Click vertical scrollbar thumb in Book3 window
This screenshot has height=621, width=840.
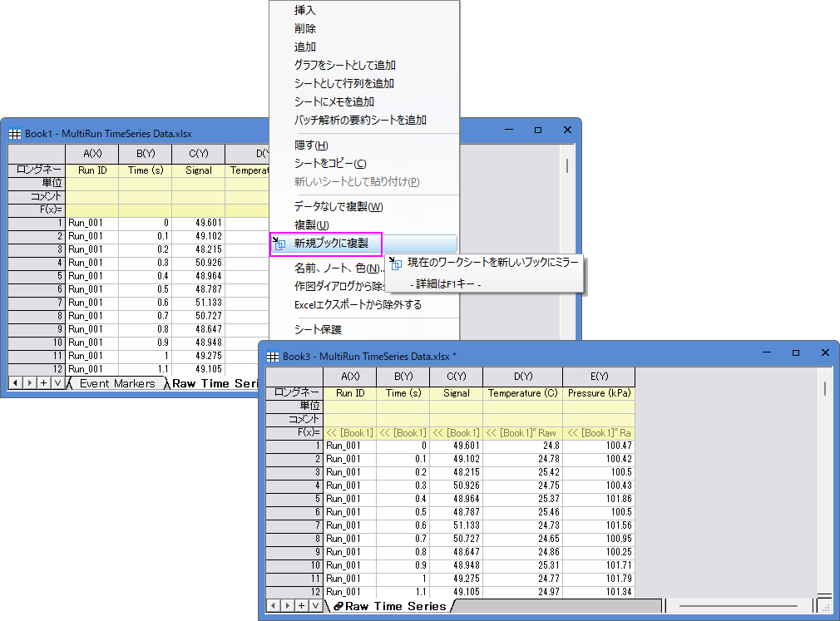click(x=825, y=389)
